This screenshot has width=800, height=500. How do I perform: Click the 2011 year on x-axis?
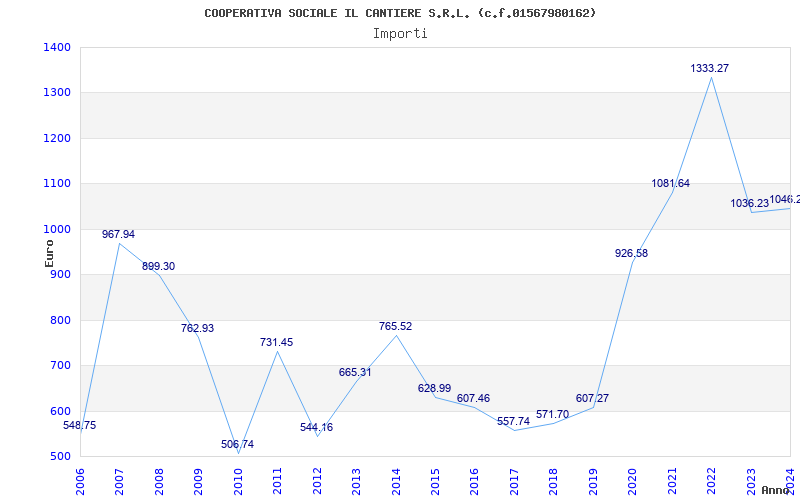pyautogui.click(x=277, y=481)
